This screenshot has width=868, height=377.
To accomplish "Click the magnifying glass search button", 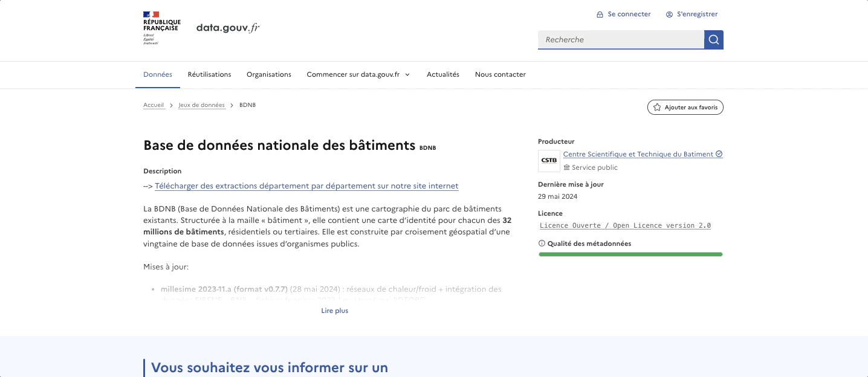I will [713, 40].
